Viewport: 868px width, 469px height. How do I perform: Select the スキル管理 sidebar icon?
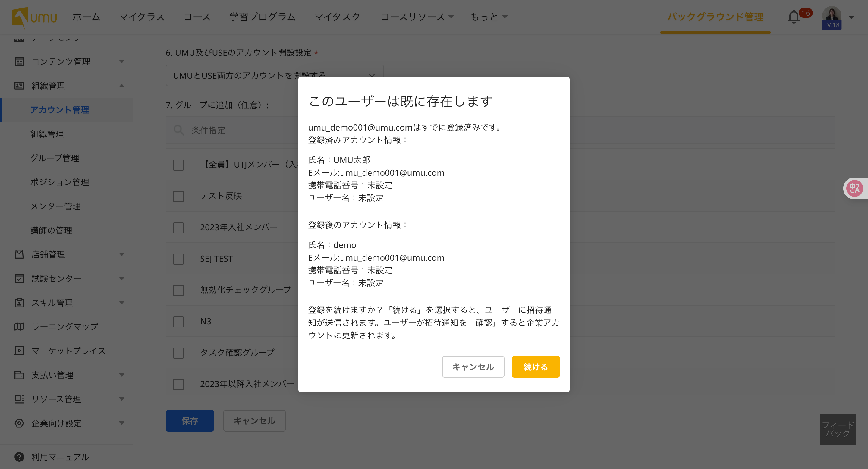tap(19, 303)
